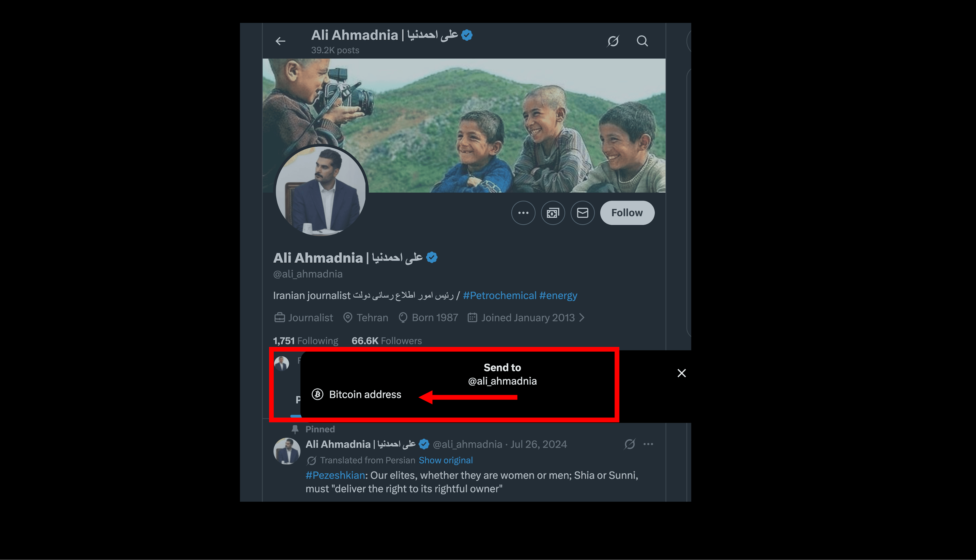The width and height of the screenshot is (976, 560).
Task: Open the three-dot more options button
Action: point(523,213)
